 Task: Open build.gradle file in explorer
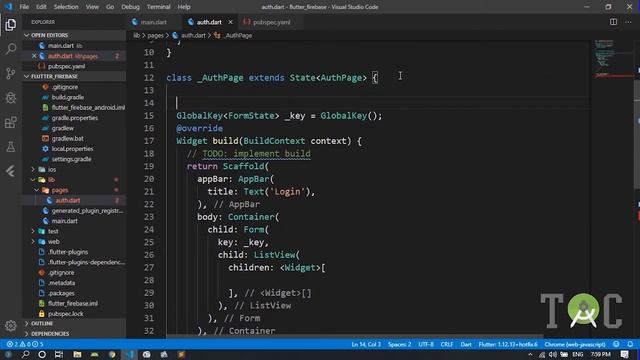[68, 97]
